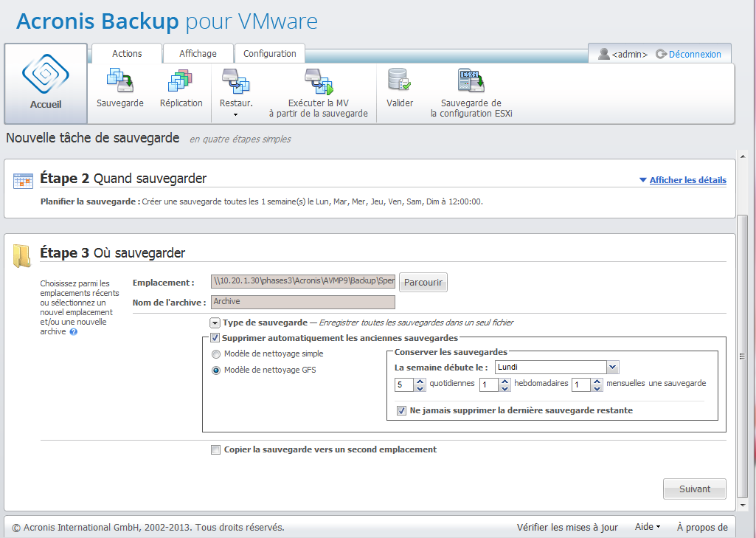
Task: Expand the Type de sauvegarde section
Action: (215, 323)
